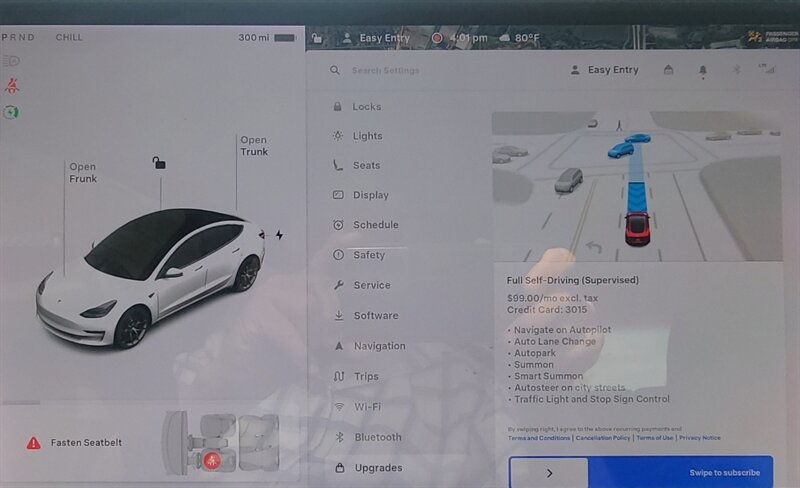Tap the red dashcam record icon

[437, 38]
